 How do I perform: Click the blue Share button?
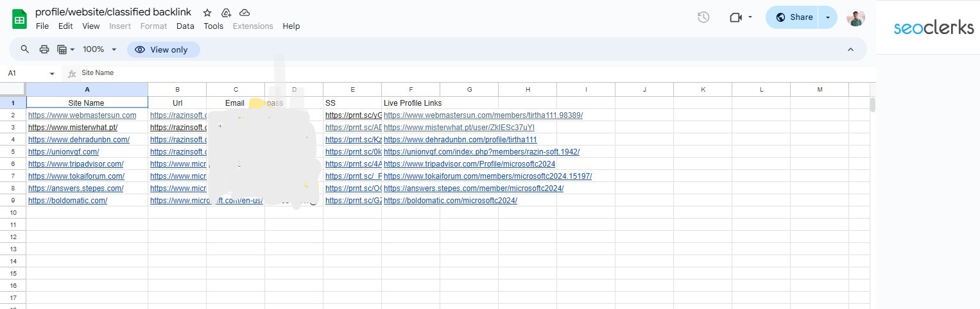[794, 17]
